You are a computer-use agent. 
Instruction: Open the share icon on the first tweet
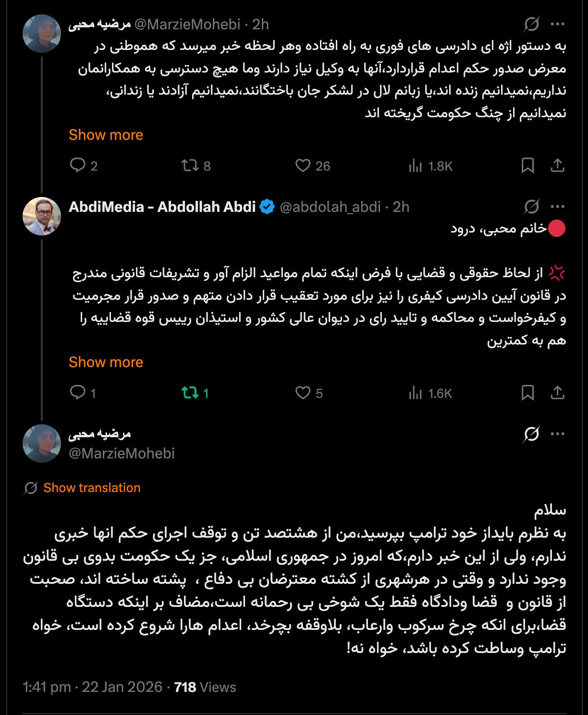click(x=559, y=166)
